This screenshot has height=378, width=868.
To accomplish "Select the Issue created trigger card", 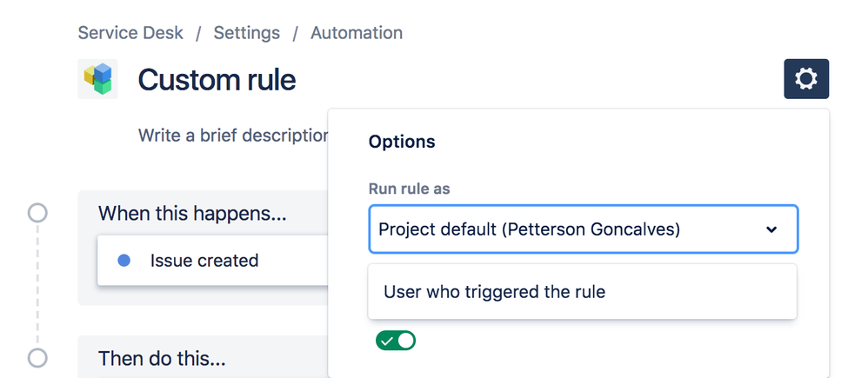I will [212, 260].
